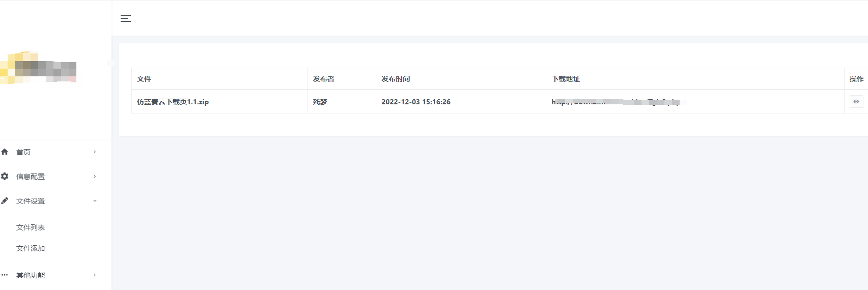Image resolution: width=868 pixels, height=290 pixels.
Task: Click the home icon beside 首页
Action: click(x=5, y=152)
